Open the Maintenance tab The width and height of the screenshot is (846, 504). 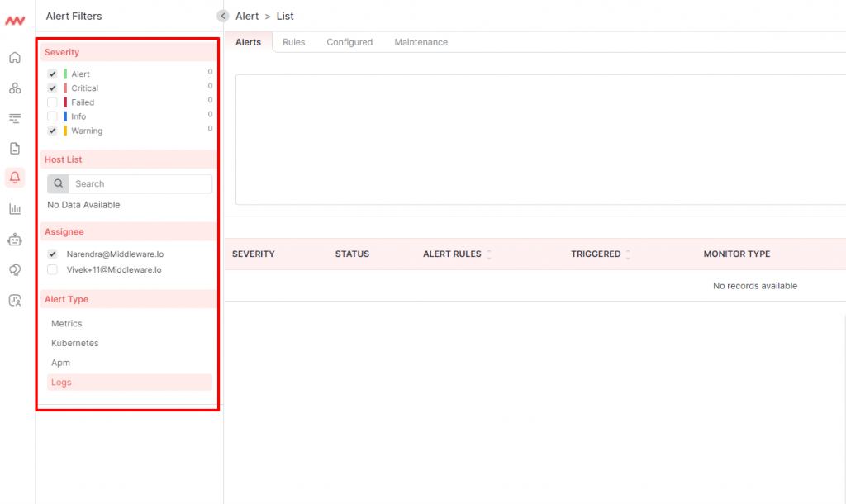pyautogui.click(x=421, y=41)
